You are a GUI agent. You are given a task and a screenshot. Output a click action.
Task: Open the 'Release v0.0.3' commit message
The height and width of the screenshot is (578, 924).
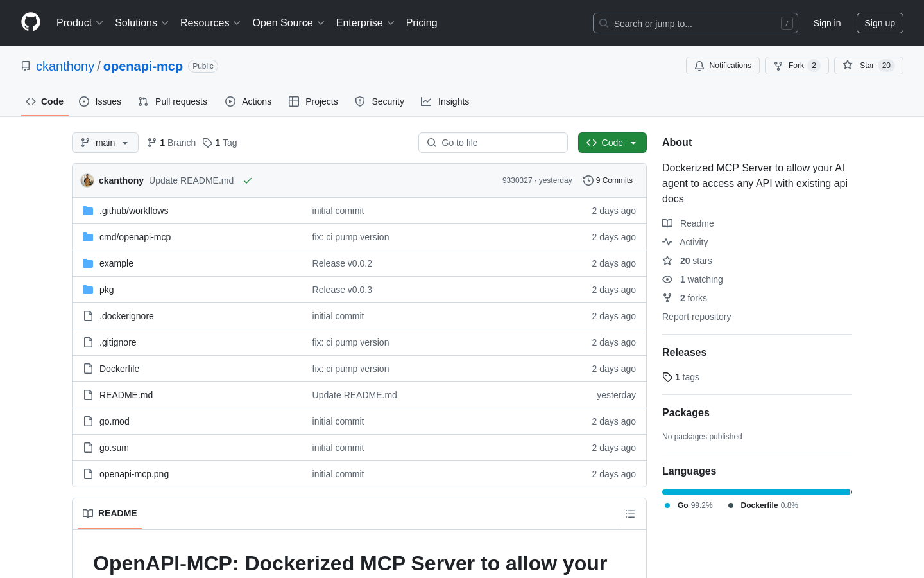pos(342,290)
